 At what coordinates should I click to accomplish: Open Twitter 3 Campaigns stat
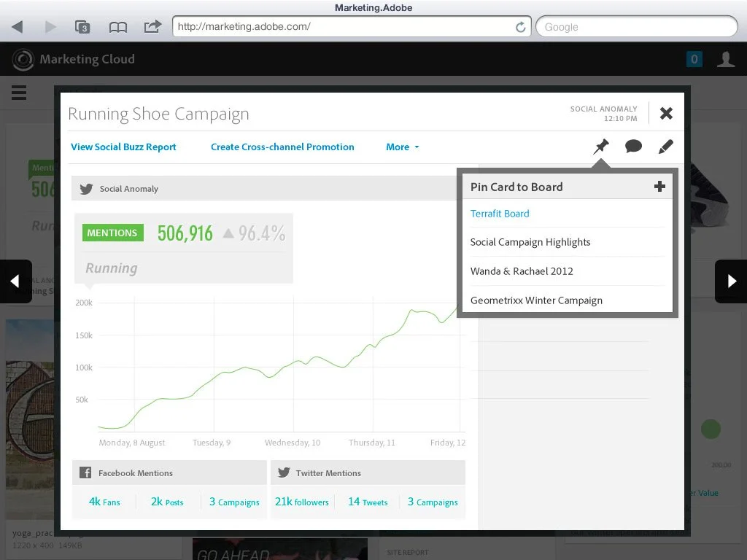433,502
